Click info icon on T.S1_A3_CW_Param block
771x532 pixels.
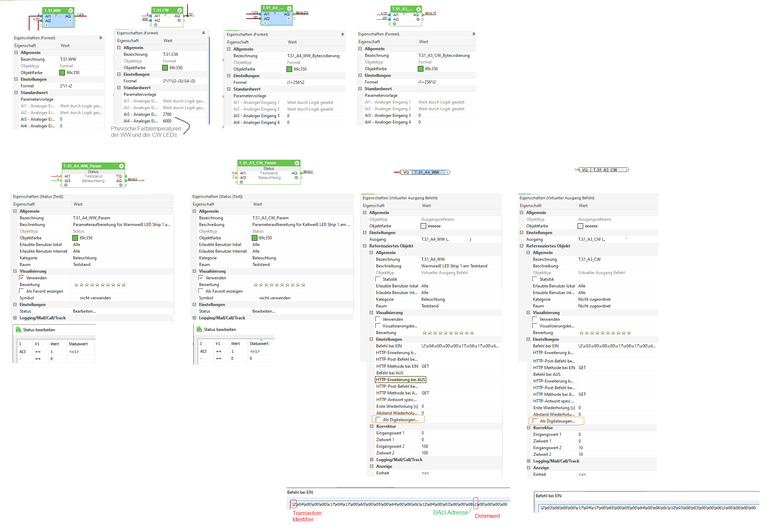(x=297, y=163)
